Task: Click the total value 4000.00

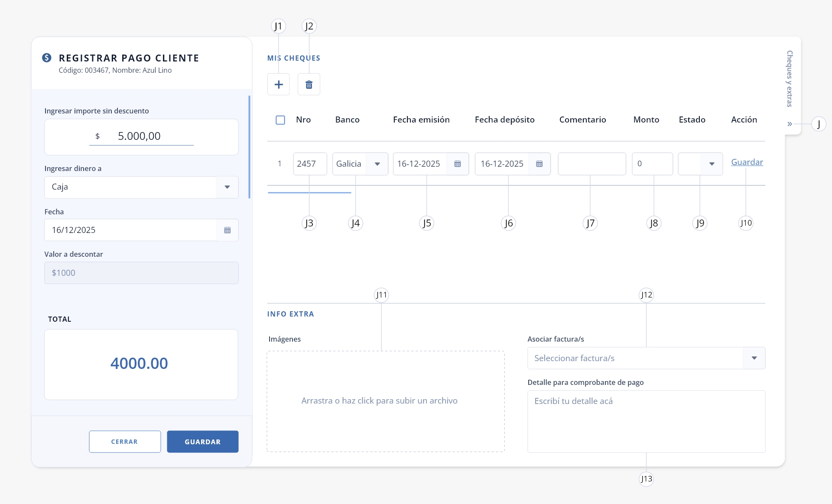Action: point(139,363)
